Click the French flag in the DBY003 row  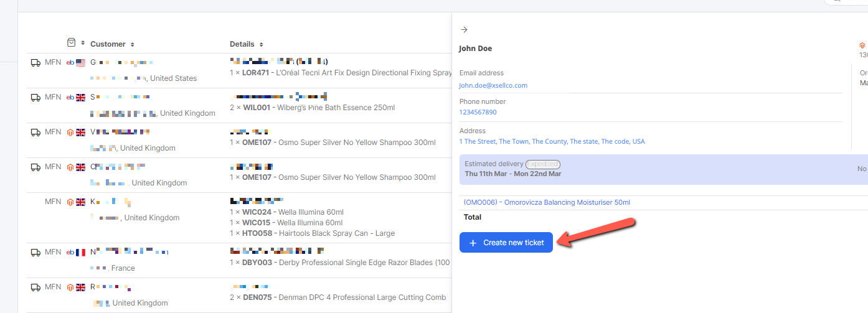coord(80,252)
